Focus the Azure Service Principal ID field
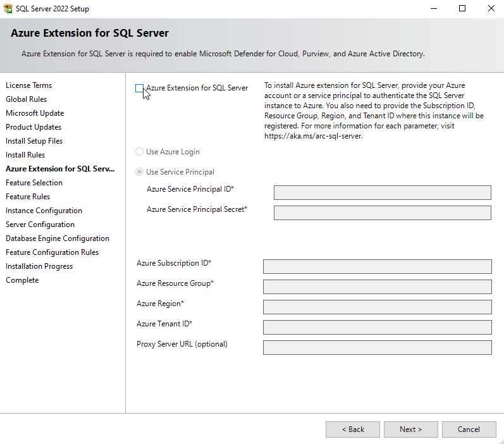Image resolution: width=504 pixels, height=444 pixels. [383, 192]
